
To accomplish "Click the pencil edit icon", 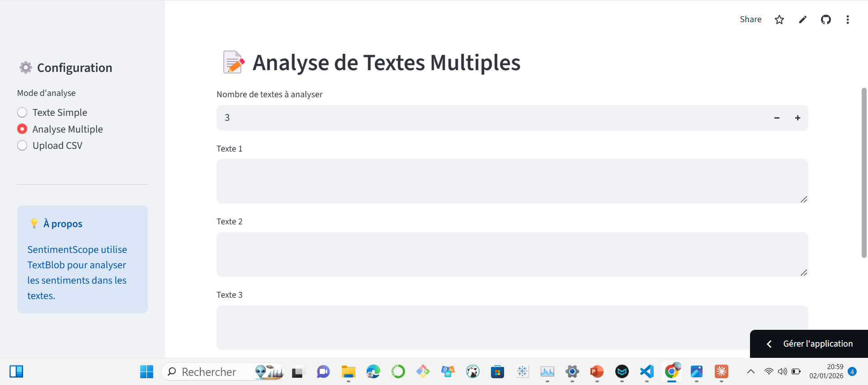I will coord(802,19).
